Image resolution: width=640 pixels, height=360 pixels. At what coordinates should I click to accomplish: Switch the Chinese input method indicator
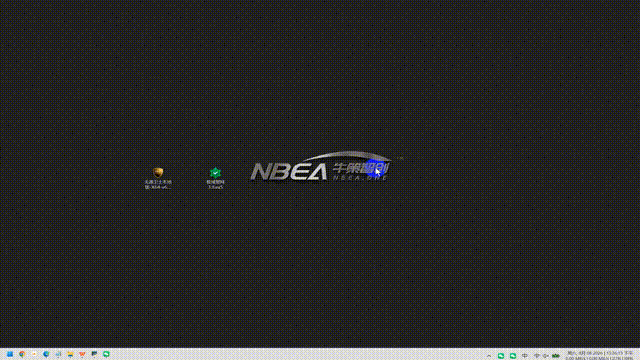tap(525, 356)
